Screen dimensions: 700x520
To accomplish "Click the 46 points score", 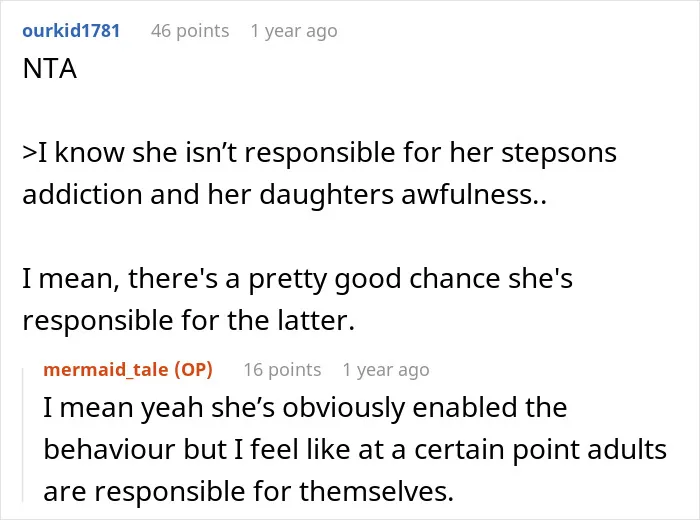I will (190, 31).
